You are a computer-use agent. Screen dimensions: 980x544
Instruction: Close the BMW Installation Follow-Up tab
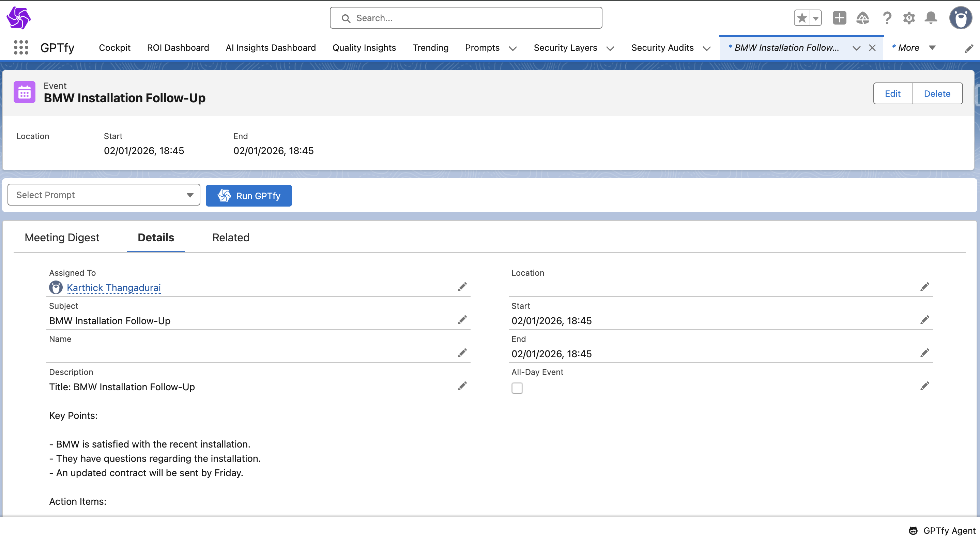point(872,48)
